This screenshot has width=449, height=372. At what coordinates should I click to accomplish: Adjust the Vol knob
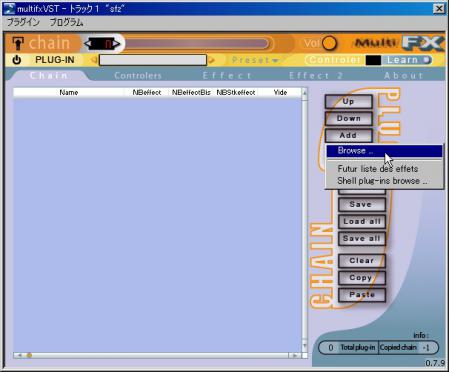[x=329, y=43]
